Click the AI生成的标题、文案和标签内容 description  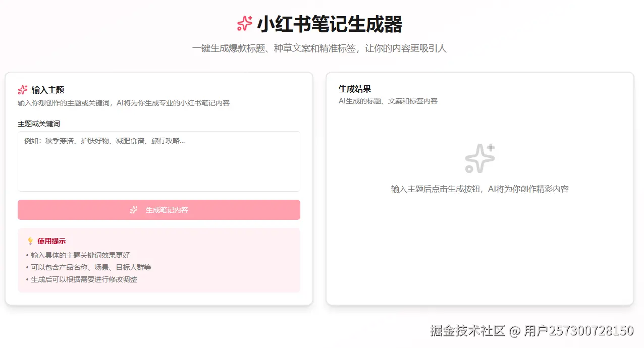(388, 101)
